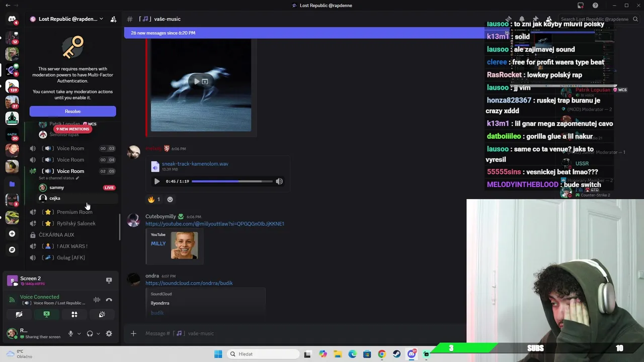The width and height of the screenshot is (644, 362).
Task: Join Rytířský Salonek voice channel
Action: click(x=72, y=223)
